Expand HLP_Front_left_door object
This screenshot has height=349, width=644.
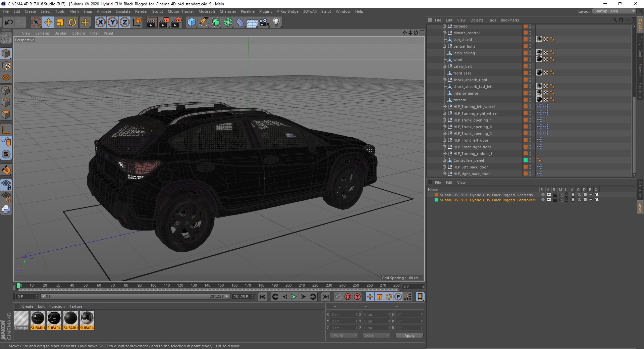[444, 140]
